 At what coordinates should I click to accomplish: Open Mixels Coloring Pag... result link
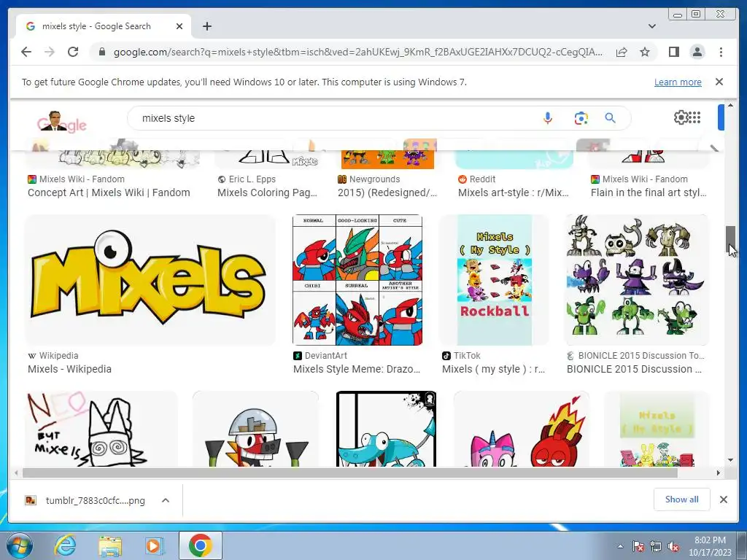[x=267, y=192]
